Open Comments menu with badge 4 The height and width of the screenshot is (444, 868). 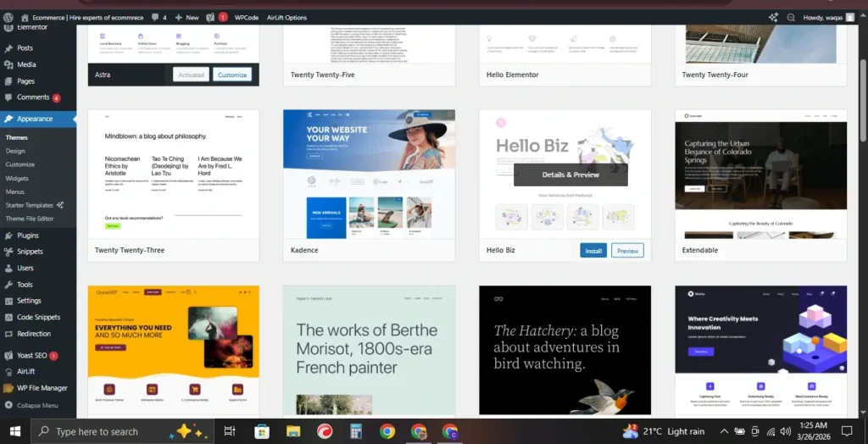pyautogui.click(x=38, y=97)
